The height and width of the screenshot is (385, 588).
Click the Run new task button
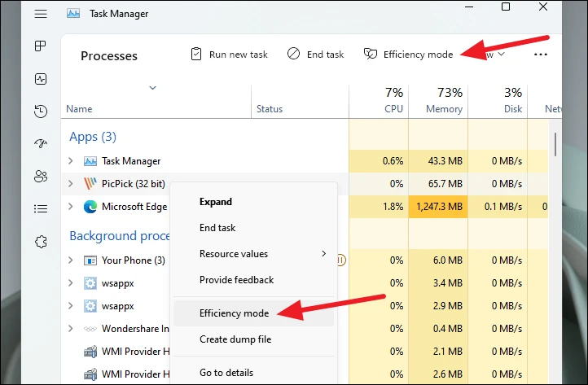229,55
